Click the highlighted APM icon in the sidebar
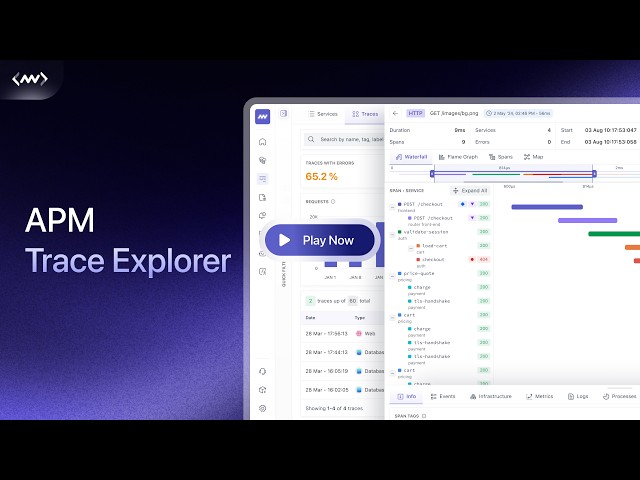The image size is (640, 480). click(262, 178)
